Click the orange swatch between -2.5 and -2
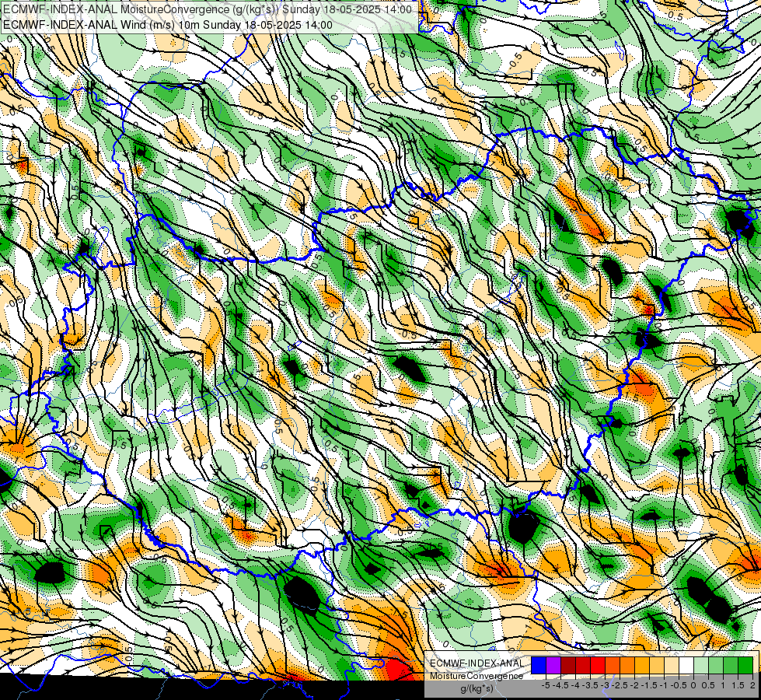 (627, 665)
